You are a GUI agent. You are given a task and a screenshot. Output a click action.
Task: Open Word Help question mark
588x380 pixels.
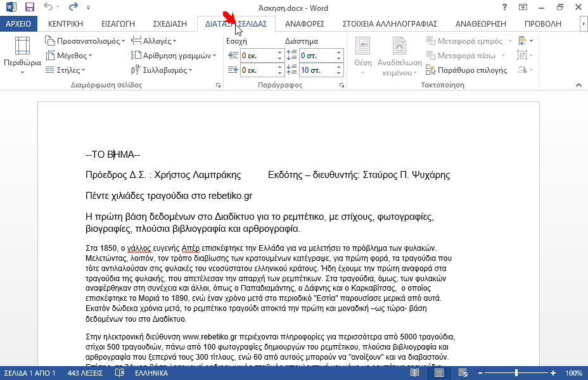coord(505,7)
